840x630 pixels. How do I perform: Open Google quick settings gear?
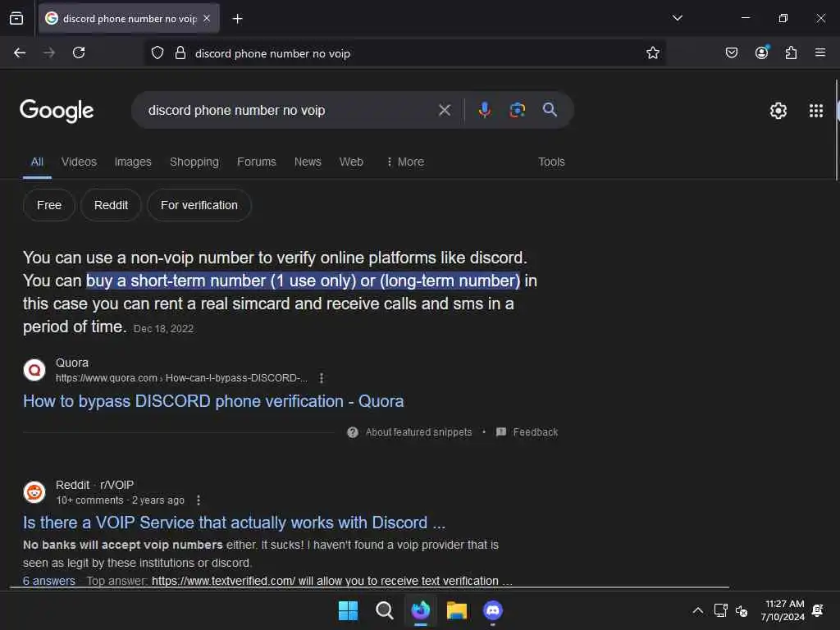(x=778, y=111)
